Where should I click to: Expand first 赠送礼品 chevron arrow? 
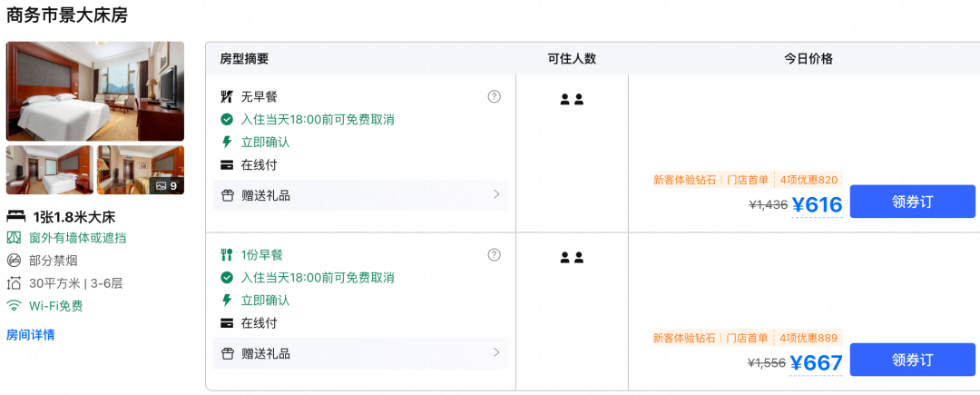[x=497, y=194]
